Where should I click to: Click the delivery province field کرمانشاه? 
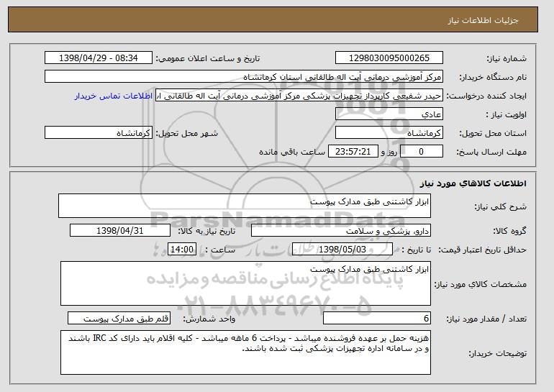coord(389,133)
